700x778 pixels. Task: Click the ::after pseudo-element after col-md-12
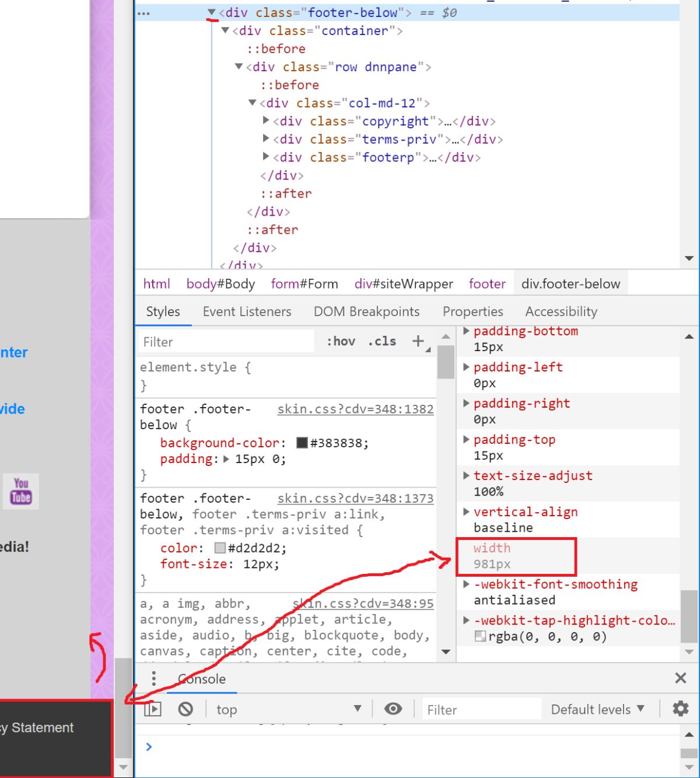pos(286,193)
